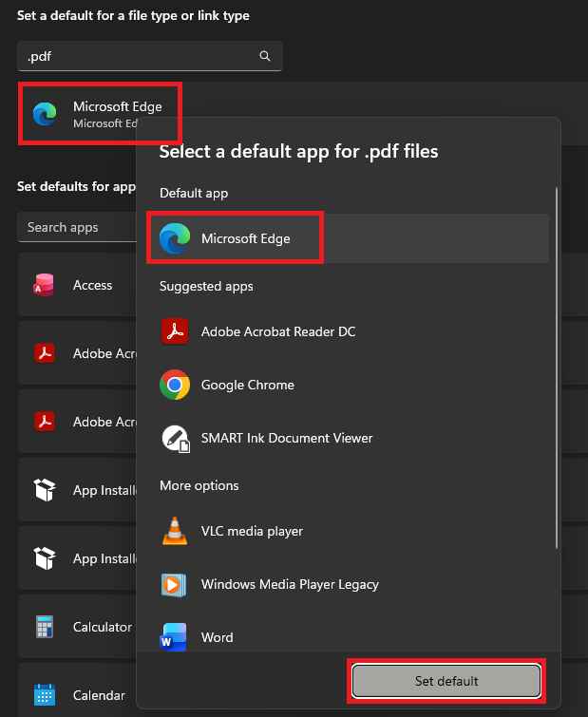The height and width of the screenshot is (717, 588).
Task: Click the VLC traffic cone icon
Action: (x=175, y=531)
